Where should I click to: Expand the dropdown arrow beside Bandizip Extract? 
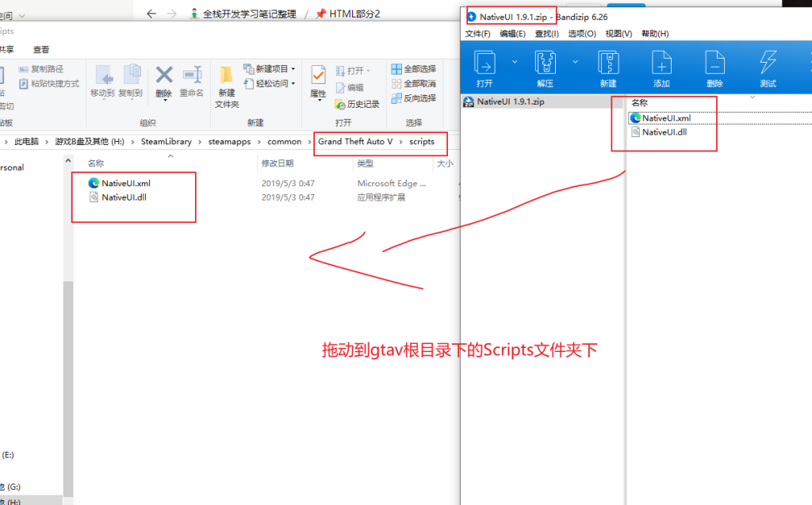(x=575, y=62)
